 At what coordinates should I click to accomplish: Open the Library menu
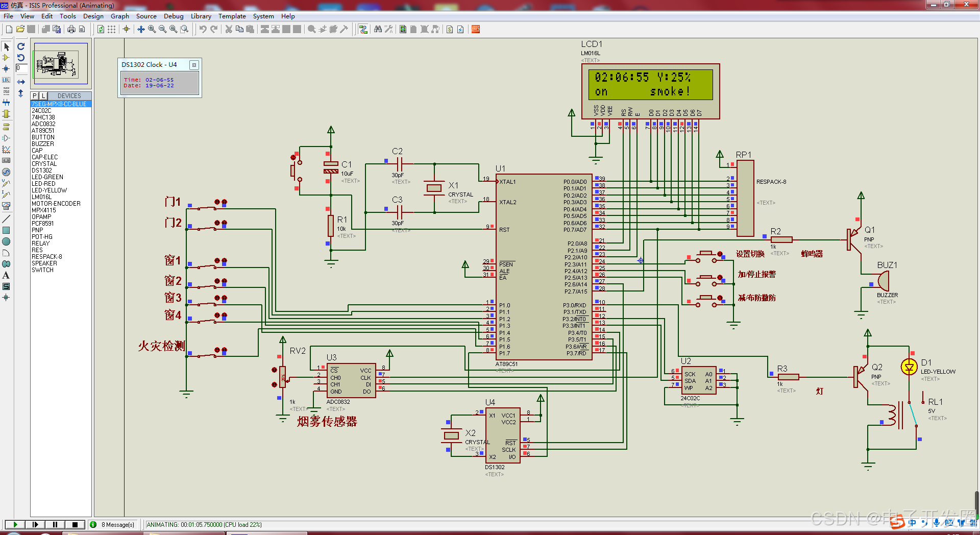[x=201, y=16]
